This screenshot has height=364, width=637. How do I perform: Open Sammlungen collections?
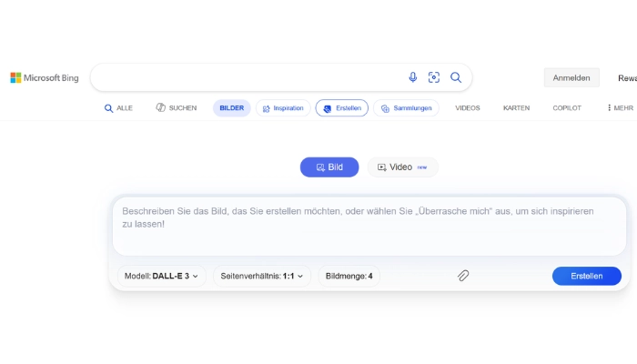pos(406,108)
